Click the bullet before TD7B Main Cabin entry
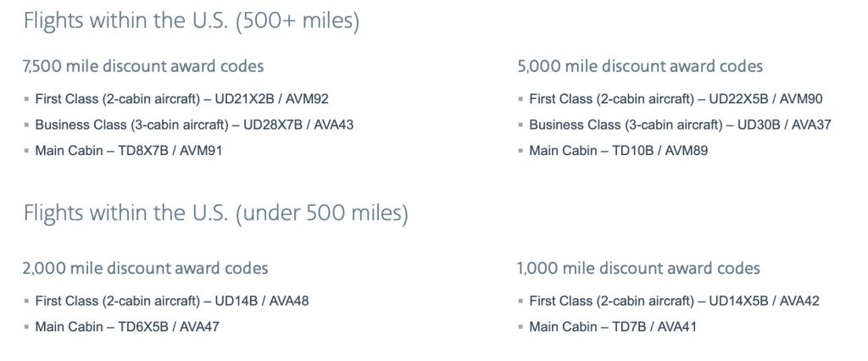The height and width of the screenshot is (361, 868). point(520,326)
